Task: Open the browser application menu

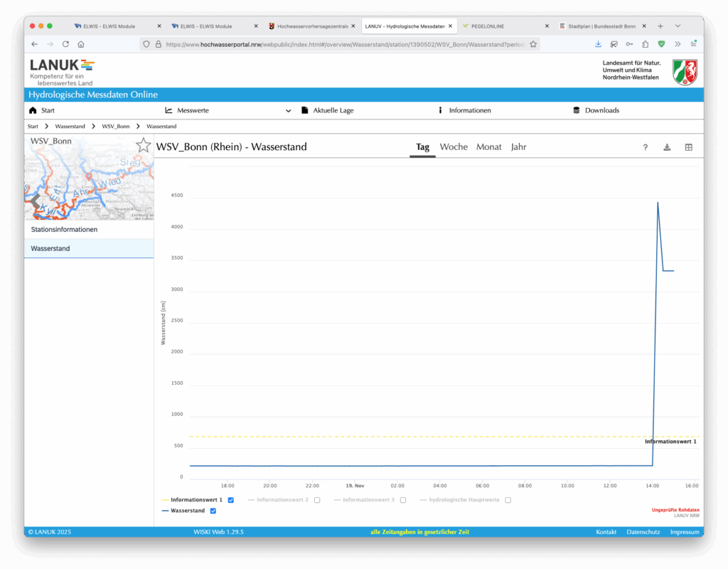Action: tap(693, 44)
